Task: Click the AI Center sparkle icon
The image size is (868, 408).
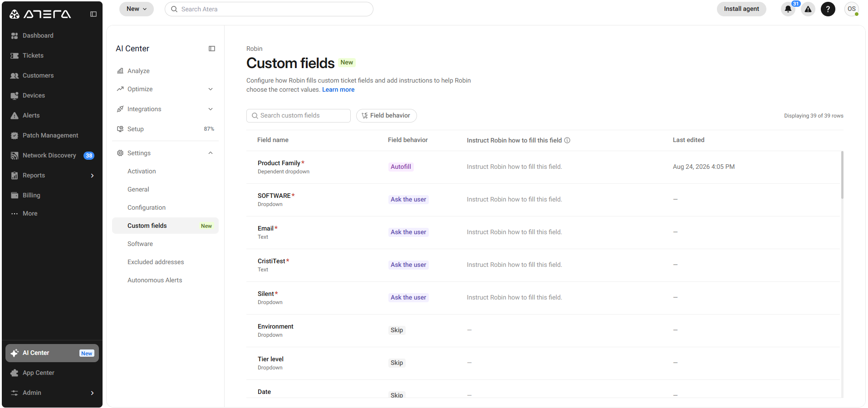Action: pos(15,353)
